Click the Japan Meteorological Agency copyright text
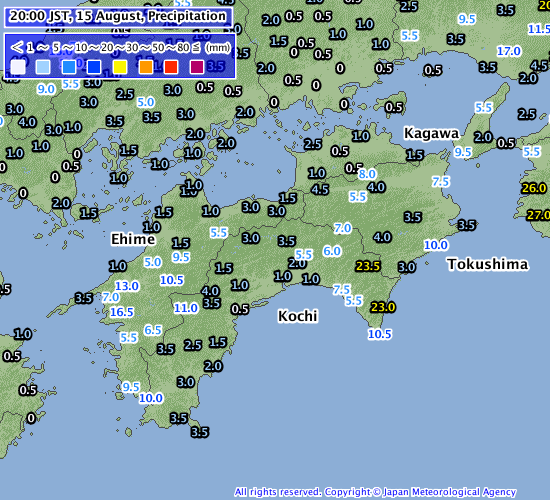 pos(375,492)
